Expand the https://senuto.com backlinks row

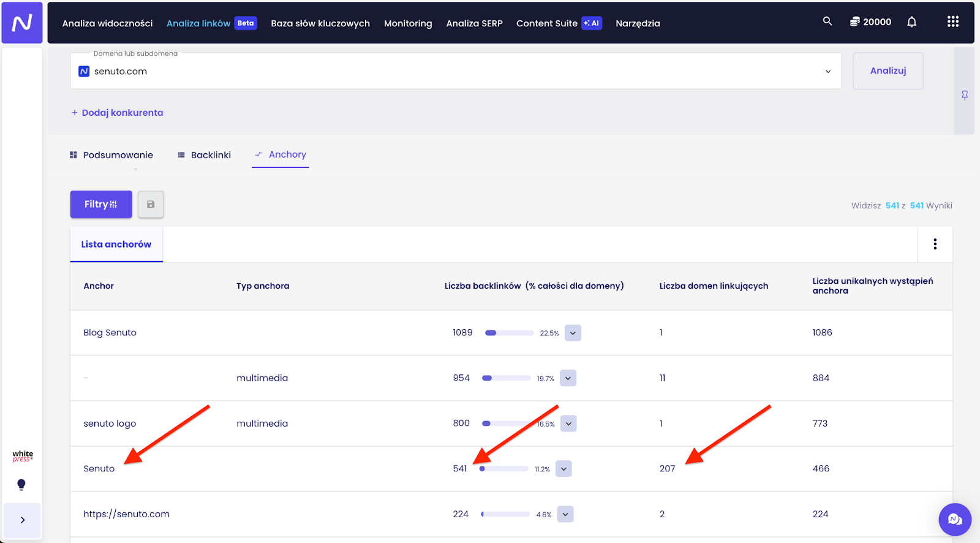pos(565,514)
